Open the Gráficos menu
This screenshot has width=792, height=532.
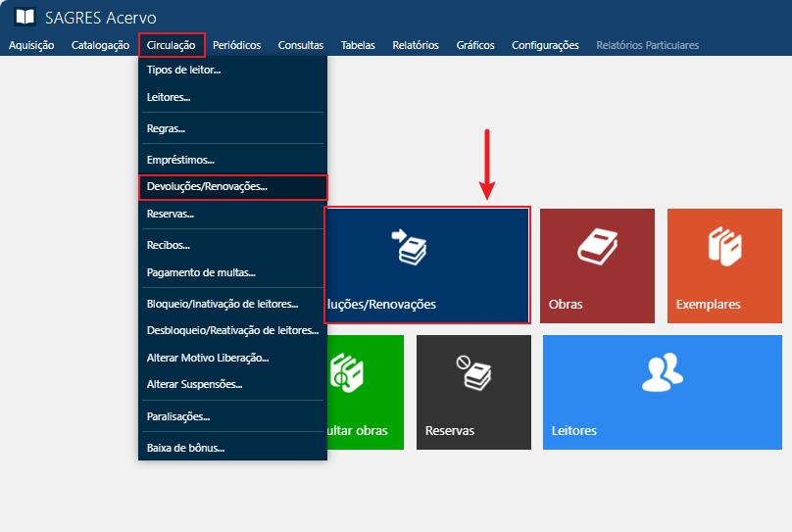coord(475,45)
